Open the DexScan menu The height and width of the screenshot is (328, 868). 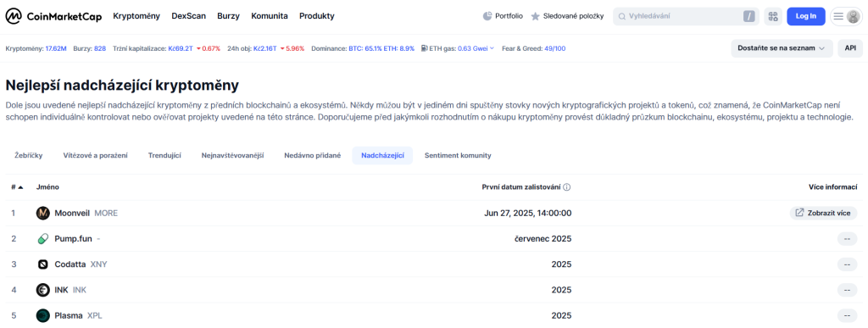point(189,16)
